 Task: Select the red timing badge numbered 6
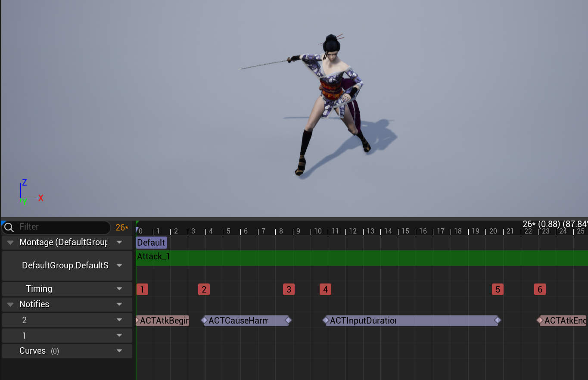click(x=540, y=289)
